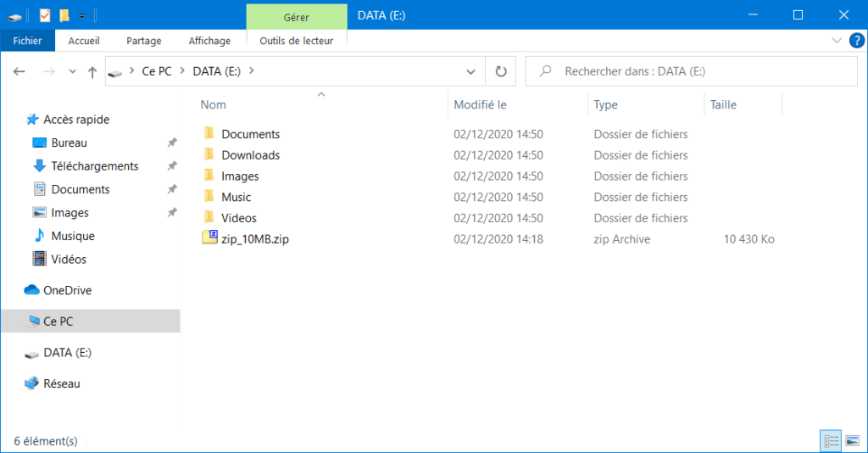Click the Music folder name
The width and height of the screenshot is (868, 453).
pyautogui.click(x=236, y=197)
